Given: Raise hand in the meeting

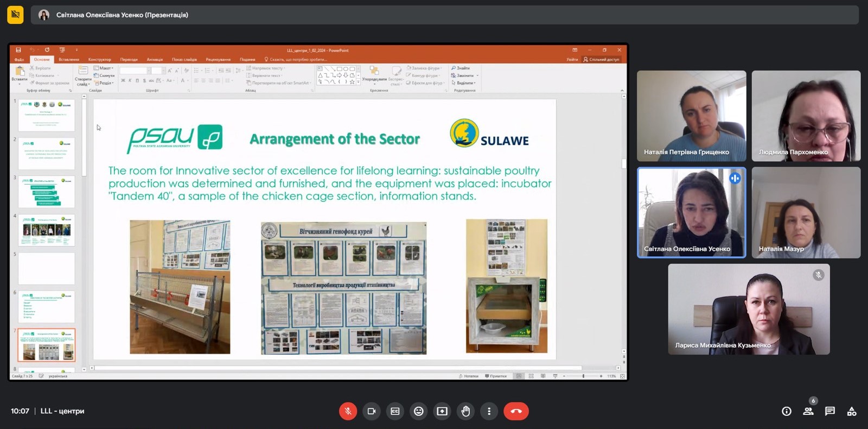Looking at the screenshot, I should pos(465,411).
